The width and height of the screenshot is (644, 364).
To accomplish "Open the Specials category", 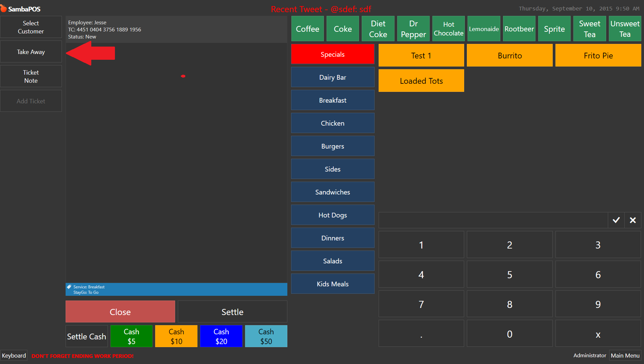I will 332,54.
